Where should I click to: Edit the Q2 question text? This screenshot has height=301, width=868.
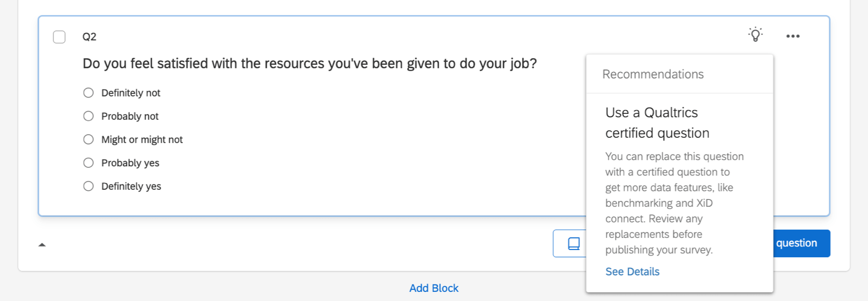pos(310,63)
